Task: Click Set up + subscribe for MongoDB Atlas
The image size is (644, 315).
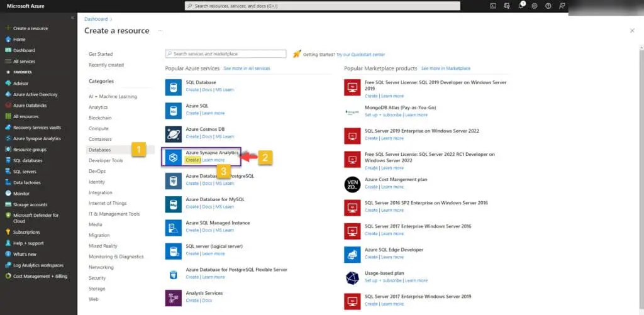Action: 383,114
